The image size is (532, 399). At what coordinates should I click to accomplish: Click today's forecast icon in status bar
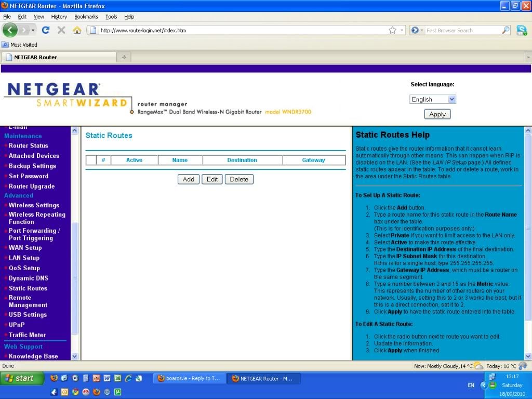pyautogui.click(x=523, y=366)
